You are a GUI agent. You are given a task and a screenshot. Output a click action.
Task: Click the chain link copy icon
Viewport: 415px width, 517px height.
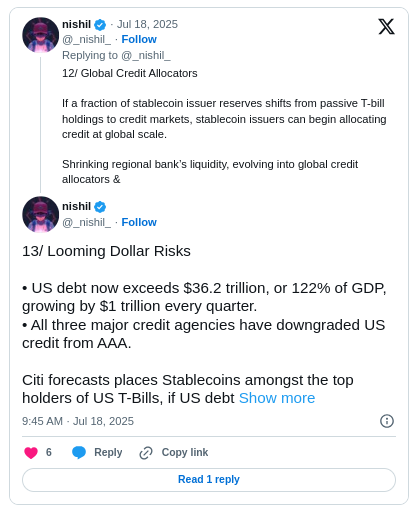click(x=146, y=453)
